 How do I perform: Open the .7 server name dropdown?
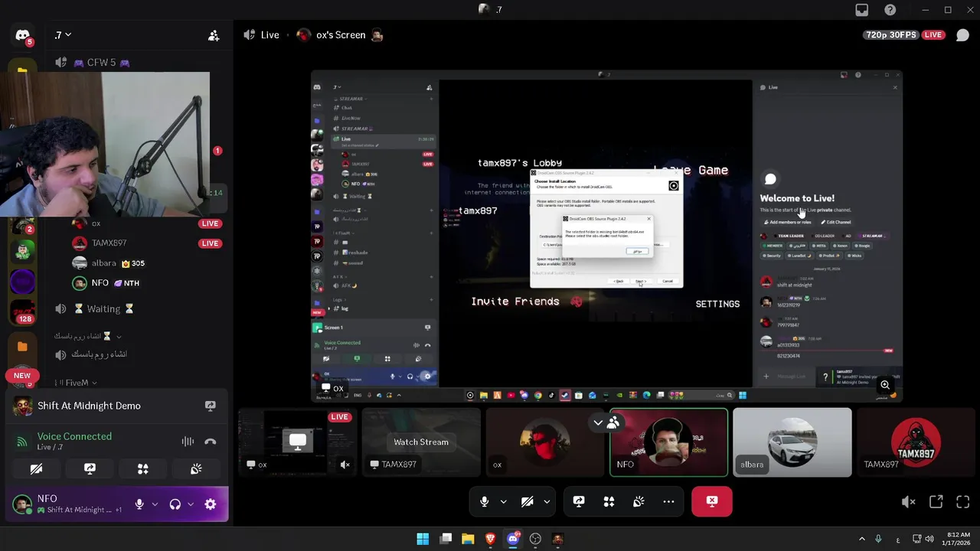click(63, 35)
